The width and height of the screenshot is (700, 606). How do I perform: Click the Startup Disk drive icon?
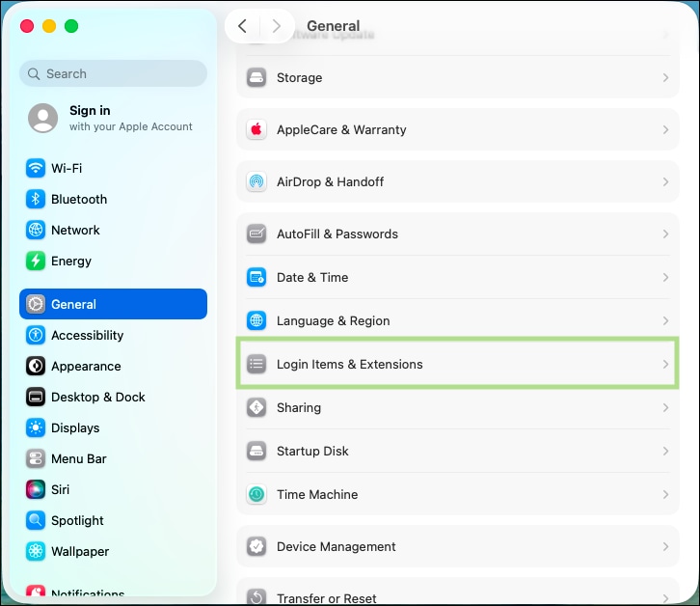[256, 451]
